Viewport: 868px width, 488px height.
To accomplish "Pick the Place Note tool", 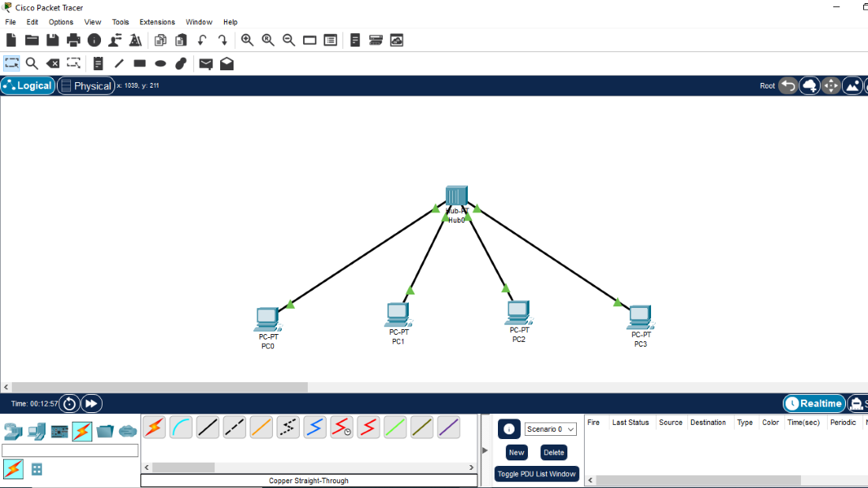I will click(98, 64).
